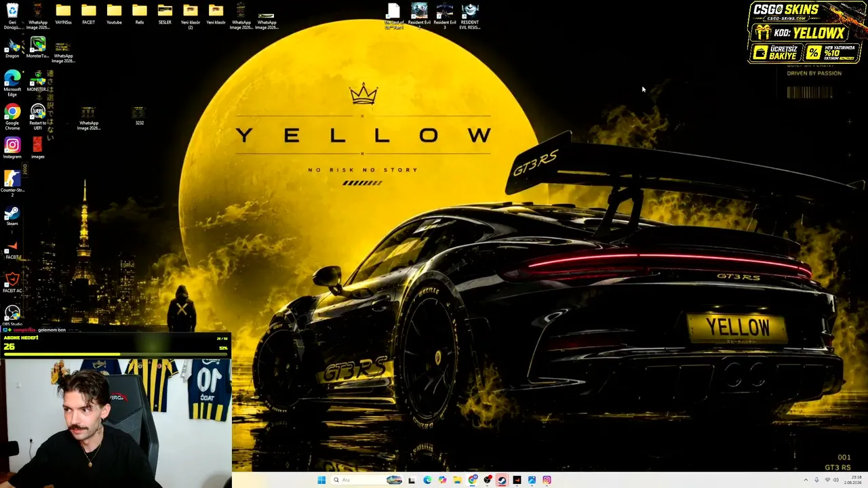Select the 3232 image file
Viewport: 868px width, 488px height.
pos(139,115)
